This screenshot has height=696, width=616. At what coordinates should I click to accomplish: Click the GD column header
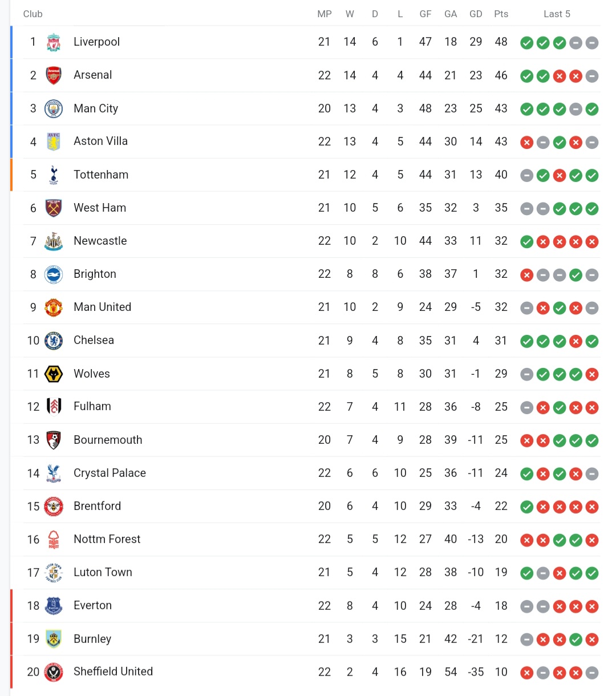click(x=476, y=14)
